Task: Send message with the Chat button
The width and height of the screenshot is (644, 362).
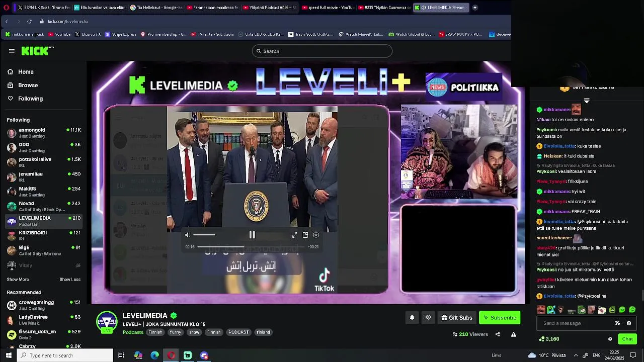Action: coord(627,339)
